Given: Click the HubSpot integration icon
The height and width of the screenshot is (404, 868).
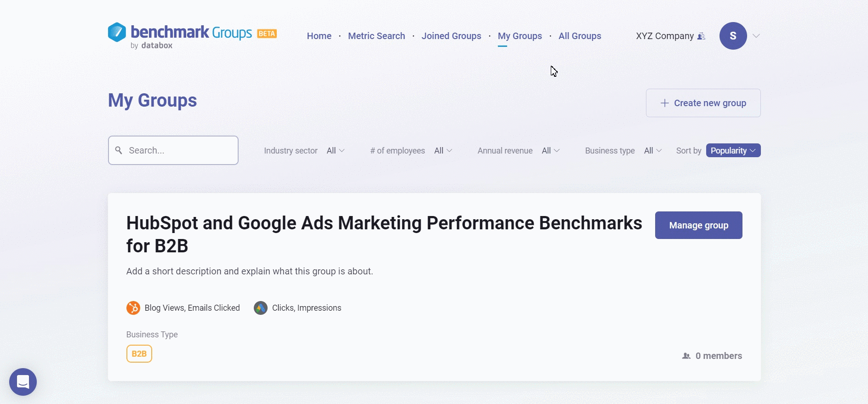Looking at the screenshot, I should coord(133,308).
